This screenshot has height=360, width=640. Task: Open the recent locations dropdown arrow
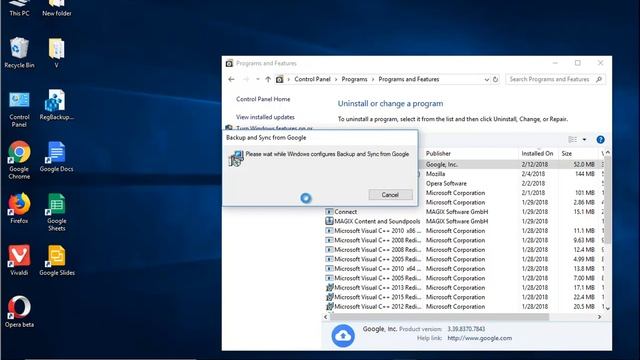(258, 79)
